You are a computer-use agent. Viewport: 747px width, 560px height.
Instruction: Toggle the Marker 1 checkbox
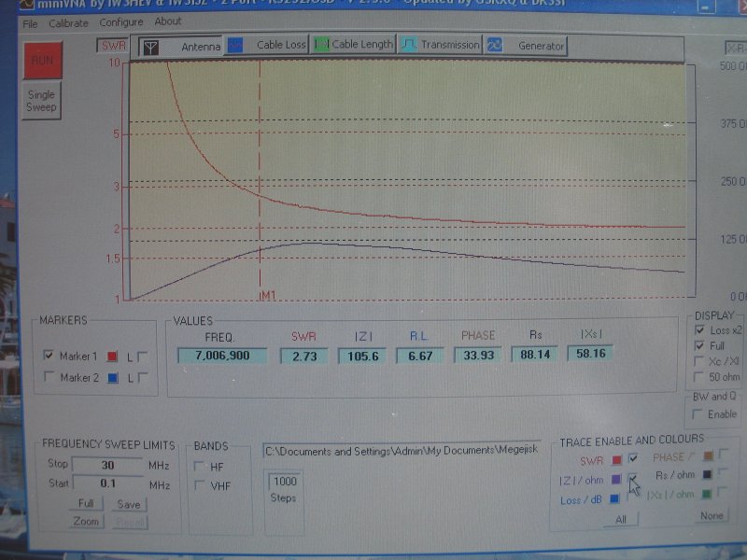point(49,355)
